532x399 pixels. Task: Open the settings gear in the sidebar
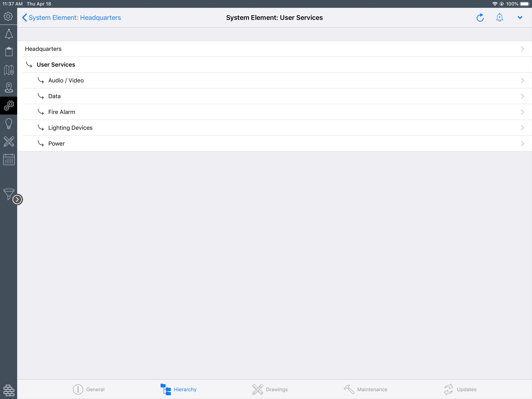coord(8,16)
